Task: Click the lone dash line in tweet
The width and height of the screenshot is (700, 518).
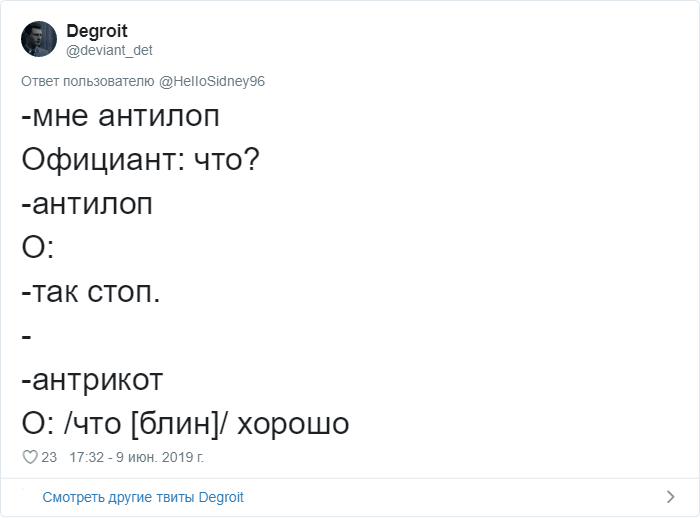Action: click(x=26, y=337)
